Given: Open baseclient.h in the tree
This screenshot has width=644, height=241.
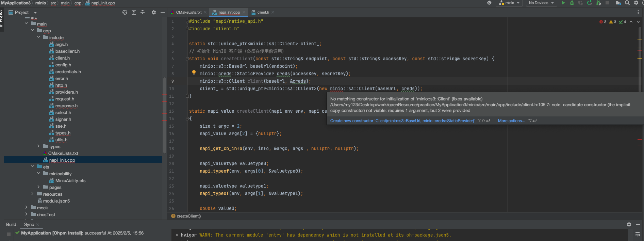Looking at the screenshot, I should (67, 51).
